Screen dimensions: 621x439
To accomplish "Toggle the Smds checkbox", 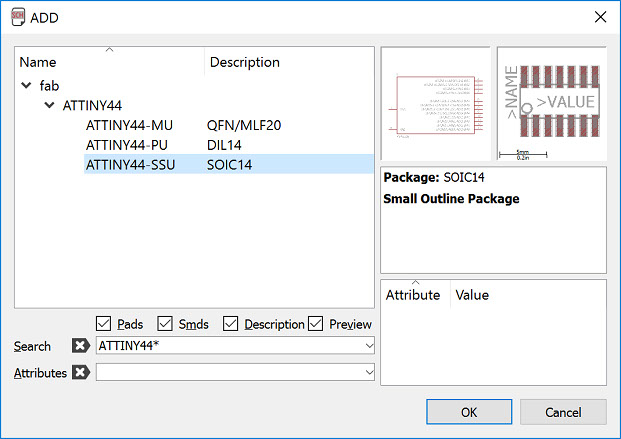I will [x=165, y=324].
